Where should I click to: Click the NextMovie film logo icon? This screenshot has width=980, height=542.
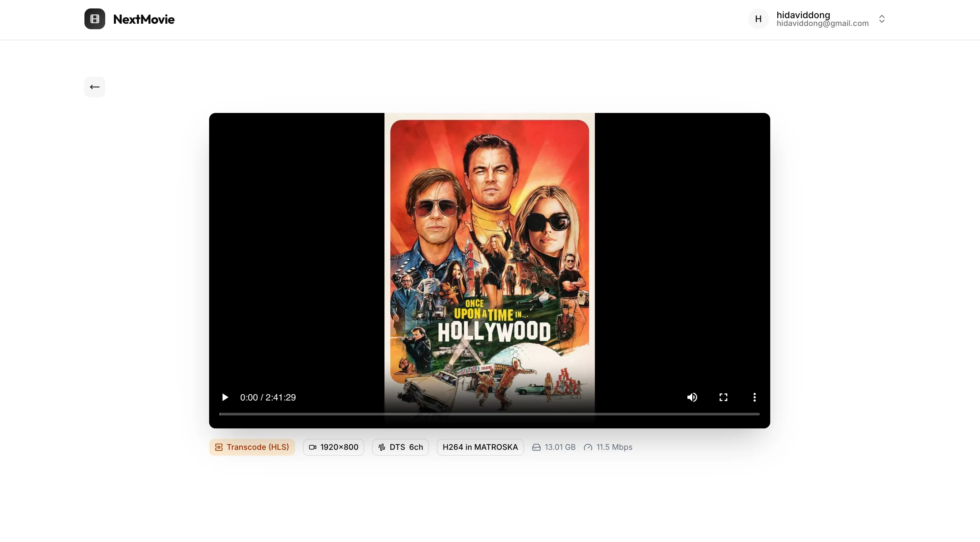pos(95,19)
